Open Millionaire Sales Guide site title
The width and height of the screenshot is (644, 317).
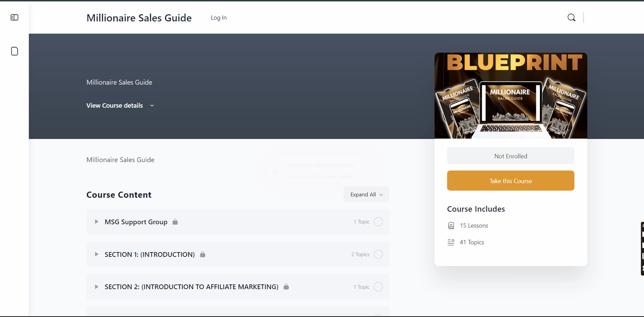point(139,18)
